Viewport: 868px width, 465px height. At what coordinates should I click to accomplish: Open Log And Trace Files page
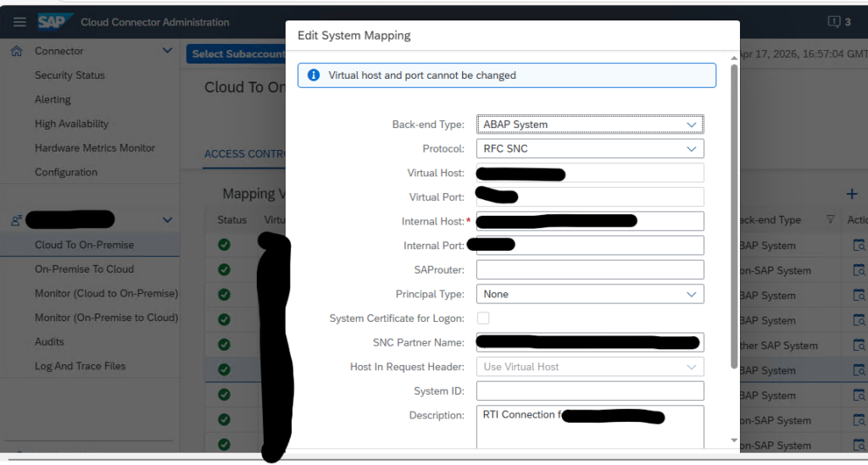pos(80,366)
